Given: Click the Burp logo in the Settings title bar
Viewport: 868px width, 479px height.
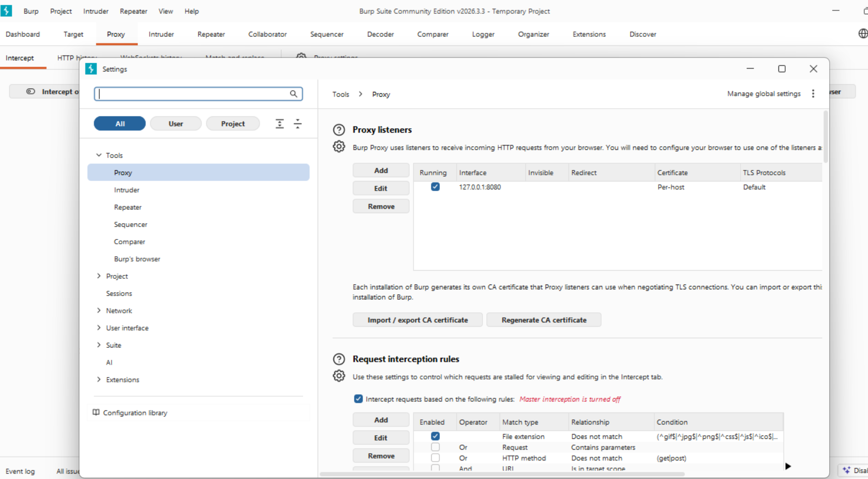Looking at the screenshot, I should pos(91,69).
